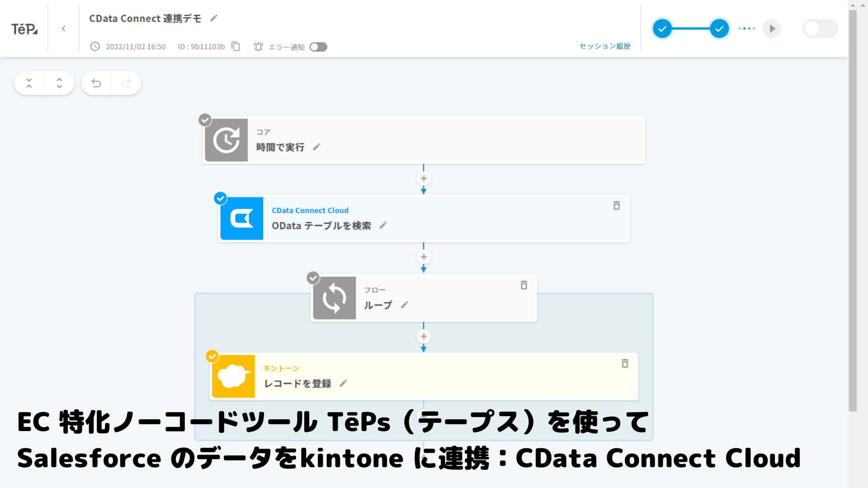
Task: Rename the OData table search step
Action: tap(383, 225)
